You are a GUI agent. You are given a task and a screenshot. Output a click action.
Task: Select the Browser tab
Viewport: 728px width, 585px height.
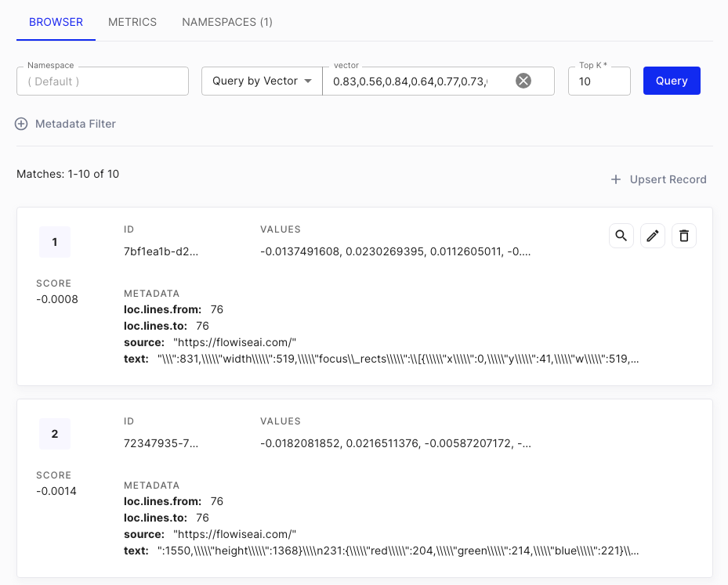pos(56,22)
